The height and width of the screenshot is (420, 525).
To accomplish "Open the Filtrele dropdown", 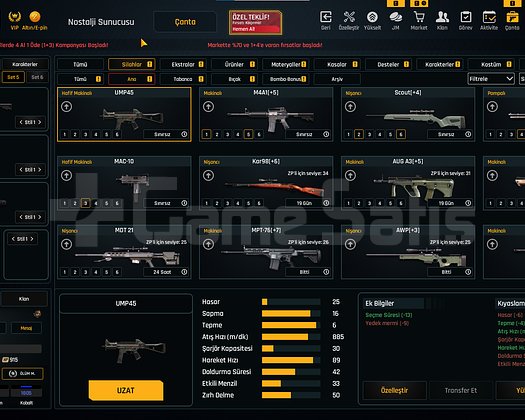I will pos(491,79).
